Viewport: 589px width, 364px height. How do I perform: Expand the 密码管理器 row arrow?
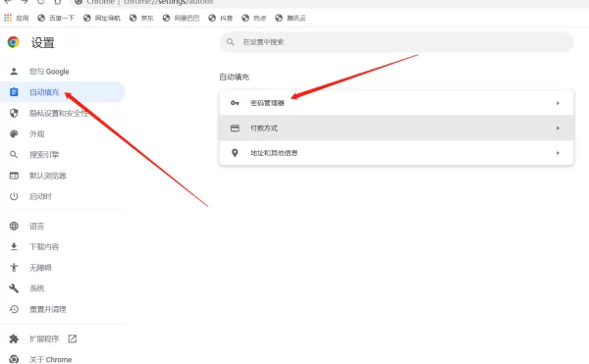point(558,103)
